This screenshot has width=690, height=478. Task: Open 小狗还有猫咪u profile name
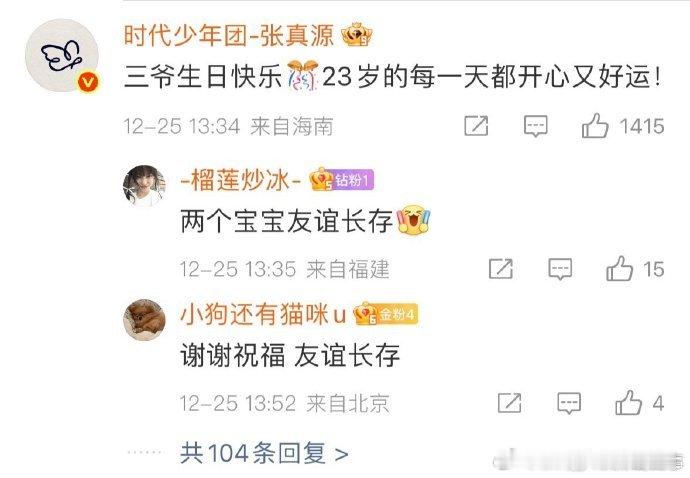coord(263,314)
